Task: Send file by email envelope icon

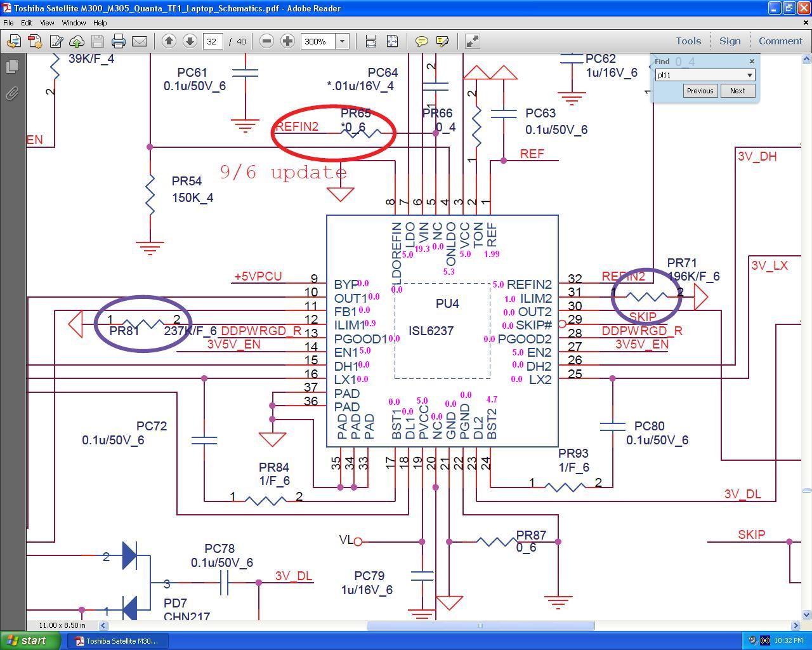Action: tap(140, 41)
